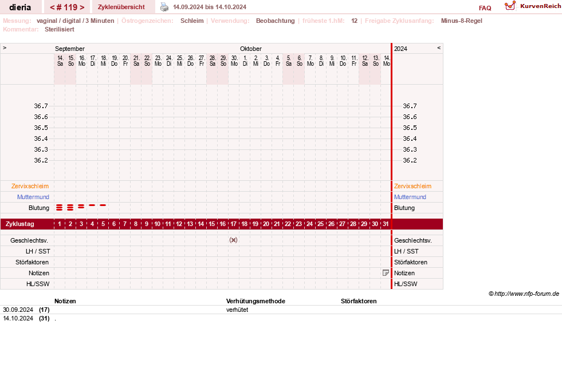Click the 'Sterilisiert' comment text
Image resolution: width=562 pixels, height=392 pixels.
pyautogui.click(x=59, y=29)
